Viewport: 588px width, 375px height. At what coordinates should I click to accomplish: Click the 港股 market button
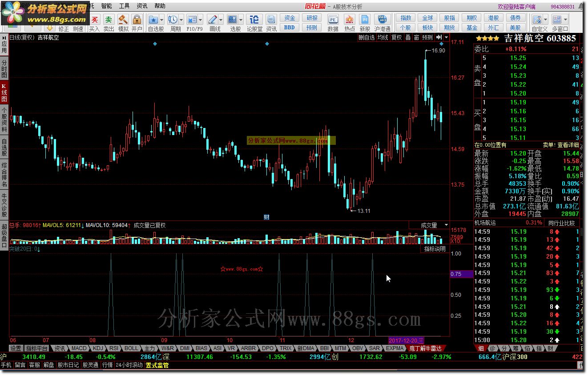tap(493, 18)
